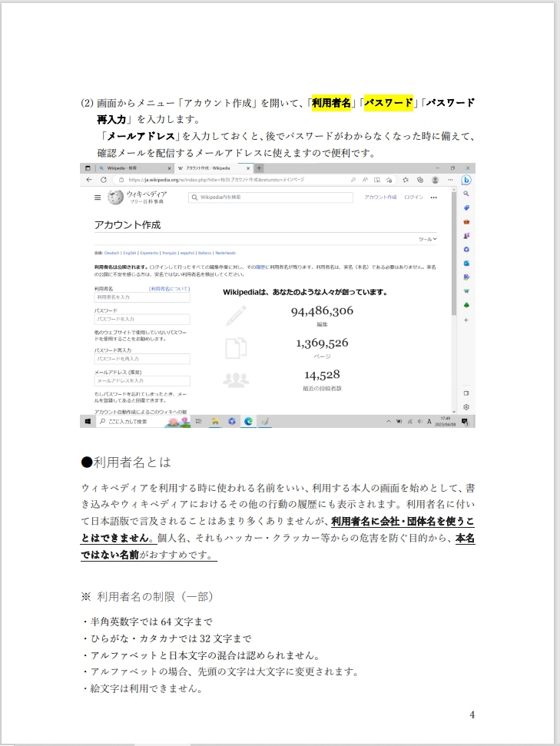Click the browser profile avatar icon
This screenshot has height=746, width=560.
pos(435,180)
